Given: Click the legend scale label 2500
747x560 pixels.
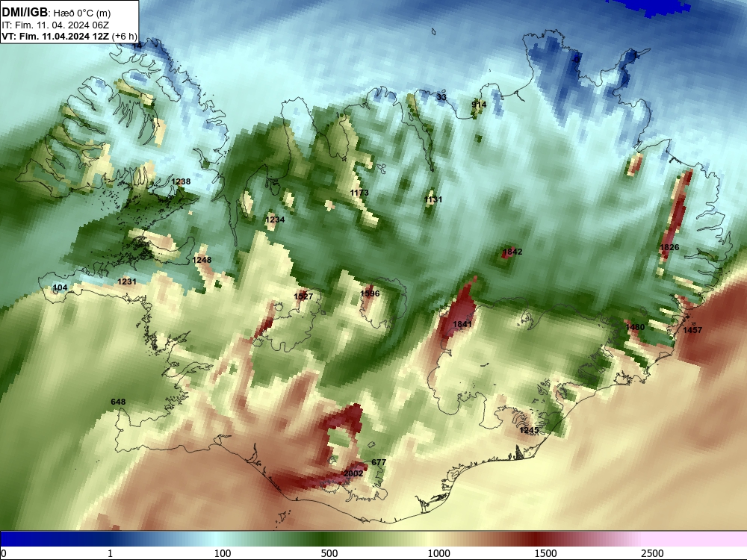Looking at the screenshot, I should (x=652, y=553).
